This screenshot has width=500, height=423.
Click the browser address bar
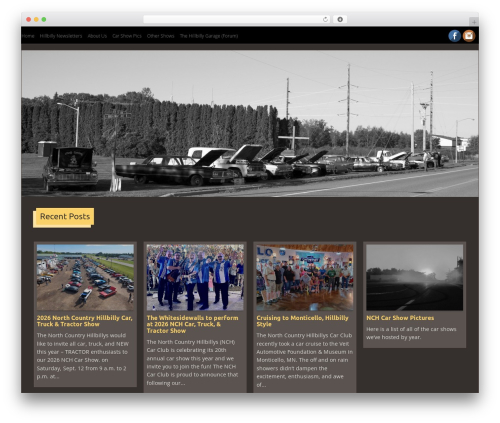coord(237,19)
